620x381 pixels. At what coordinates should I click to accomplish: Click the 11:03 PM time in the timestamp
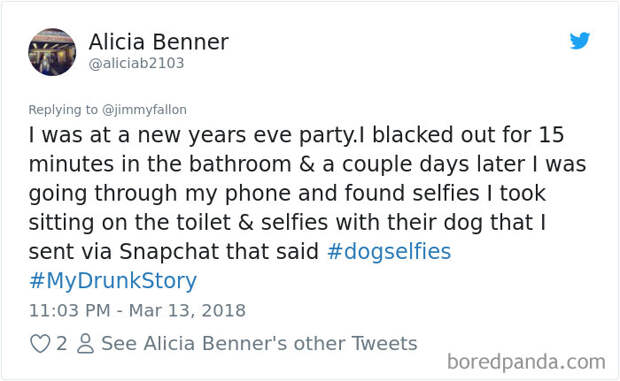tap(70, 310)
